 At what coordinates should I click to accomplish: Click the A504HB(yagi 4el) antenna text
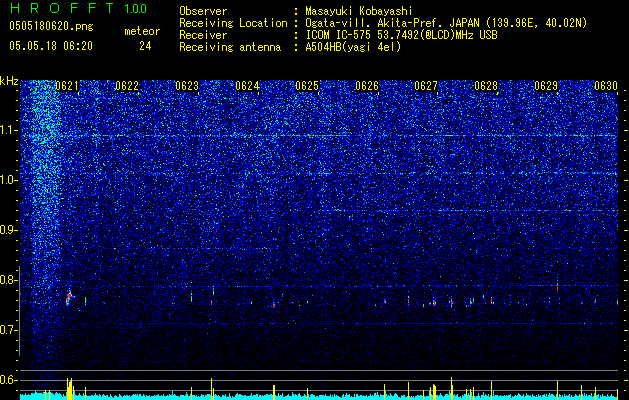[x=353, y=47]
